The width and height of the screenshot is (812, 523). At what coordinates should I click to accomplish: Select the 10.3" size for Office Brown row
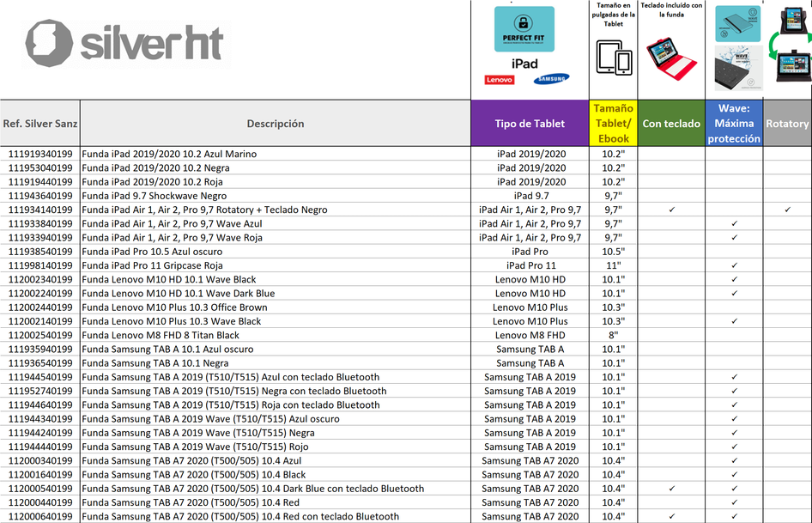click(614, 307)
